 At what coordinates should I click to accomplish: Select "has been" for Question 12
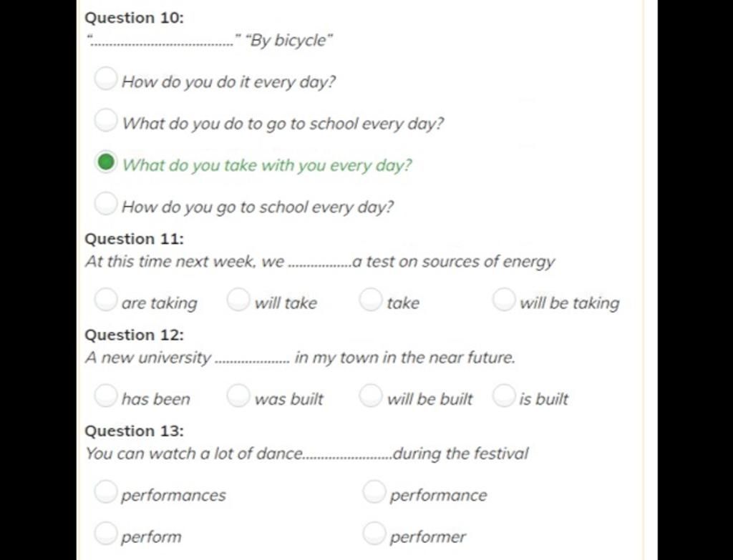point(106,396)
